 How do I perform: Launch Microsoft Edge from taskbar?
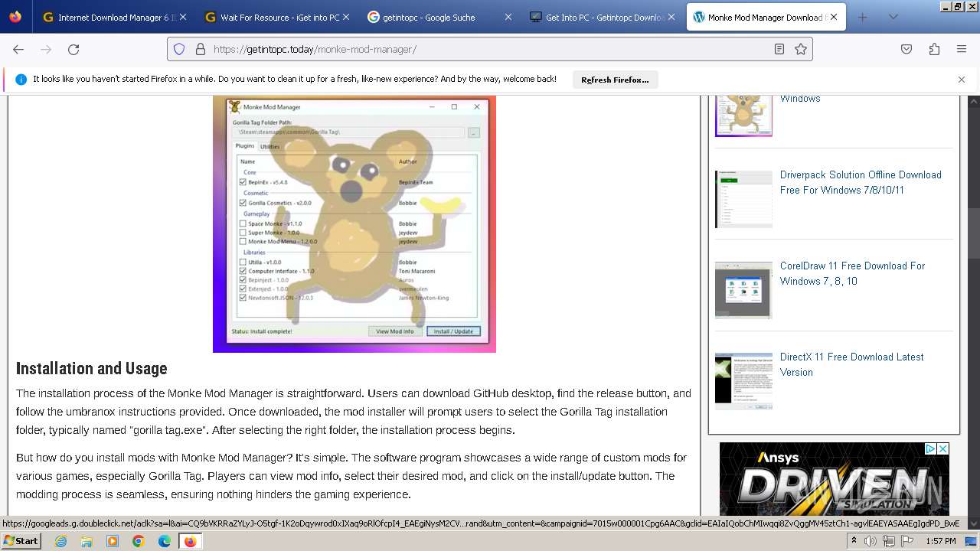165,541
